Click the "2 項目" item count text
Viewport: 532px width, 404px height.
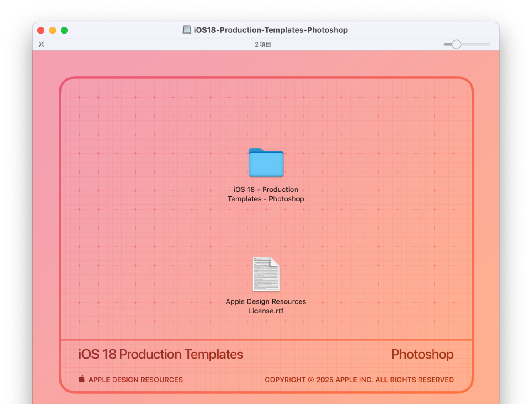pyautogui.click(x=263, y=44)
